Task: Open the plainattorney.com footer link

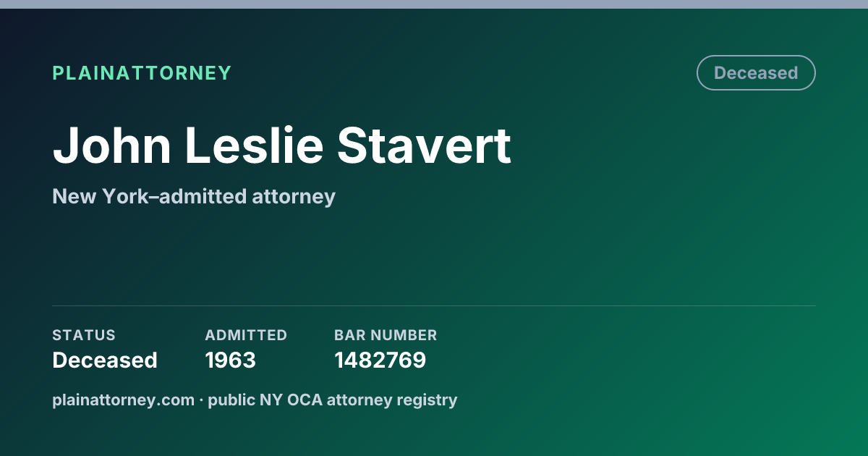Action: pyautogui.click(x=124, y=400)
